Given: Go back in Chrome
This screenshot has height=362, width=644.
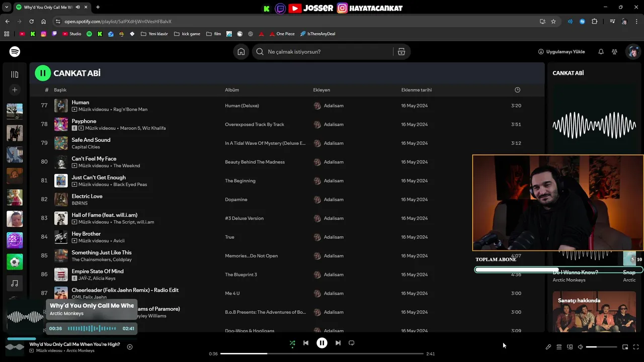Looking at the screenshot, I should pos(7,22).
